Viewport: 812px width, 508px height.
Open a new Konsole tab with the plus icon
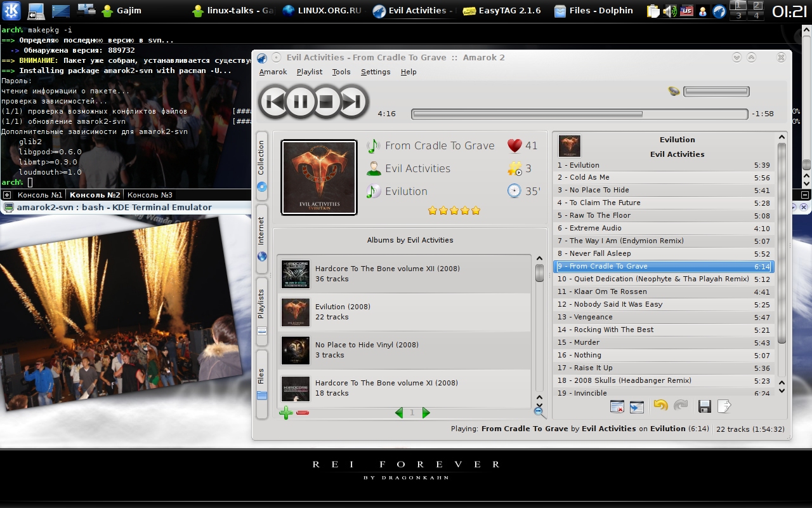[x=6, y=195]
